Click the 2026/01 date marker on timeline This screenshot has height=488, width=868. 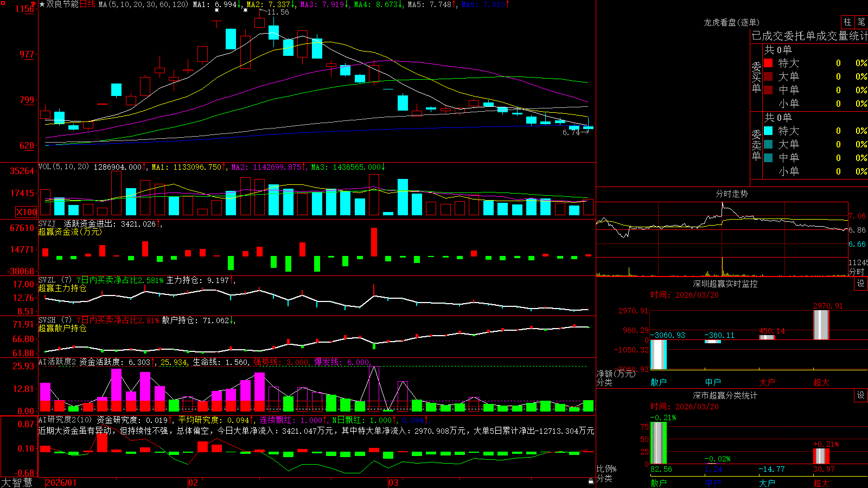click(x=61, y=483)
